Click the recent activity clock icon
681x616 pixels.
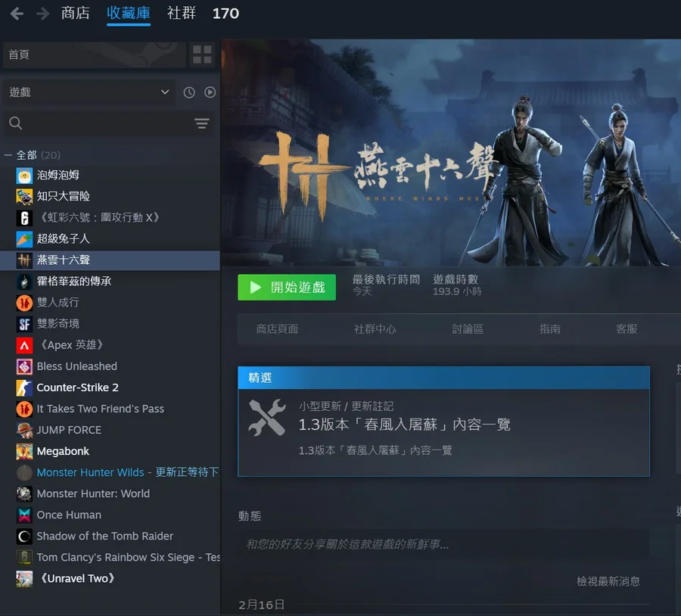[x=189, y=92]
